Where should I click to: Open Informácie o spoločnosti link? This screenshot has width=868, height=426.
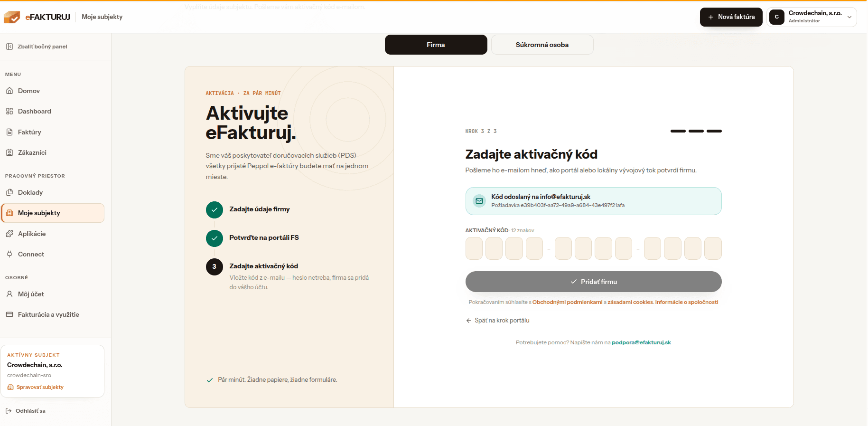coord(687,302)
